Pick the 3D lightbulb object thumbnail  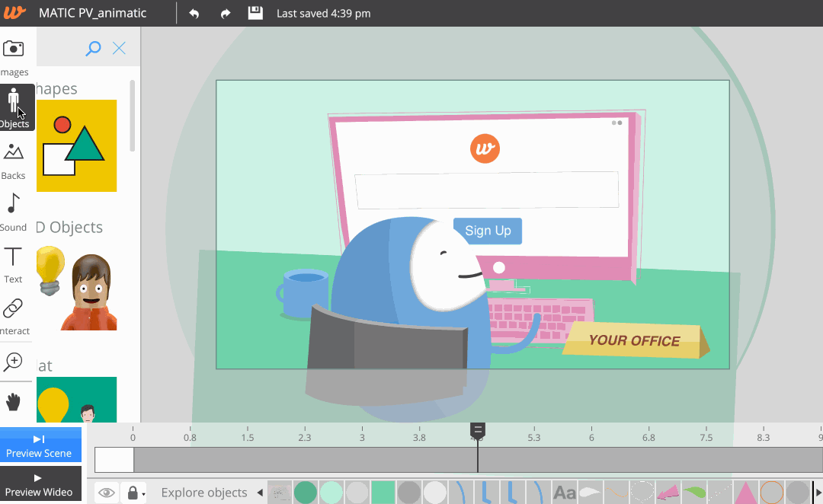click(50, 272)
